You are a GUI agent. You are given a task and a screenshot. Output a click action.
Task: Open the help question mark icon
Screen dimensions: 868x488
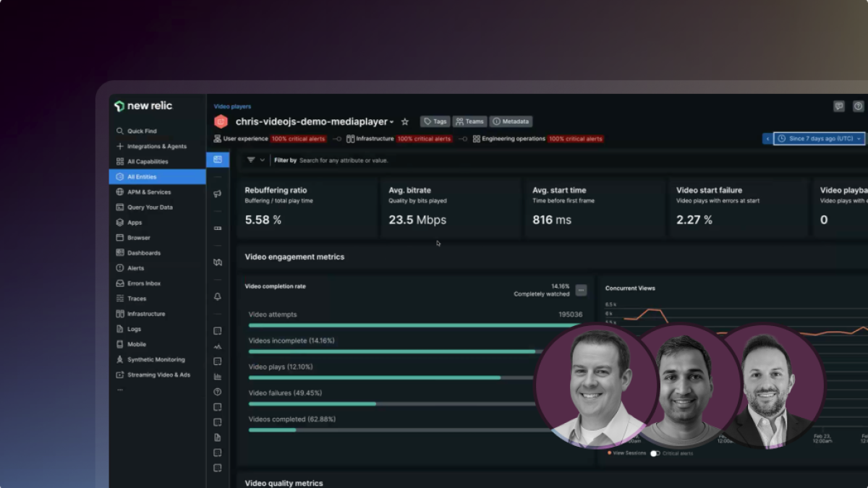point(858,106)
